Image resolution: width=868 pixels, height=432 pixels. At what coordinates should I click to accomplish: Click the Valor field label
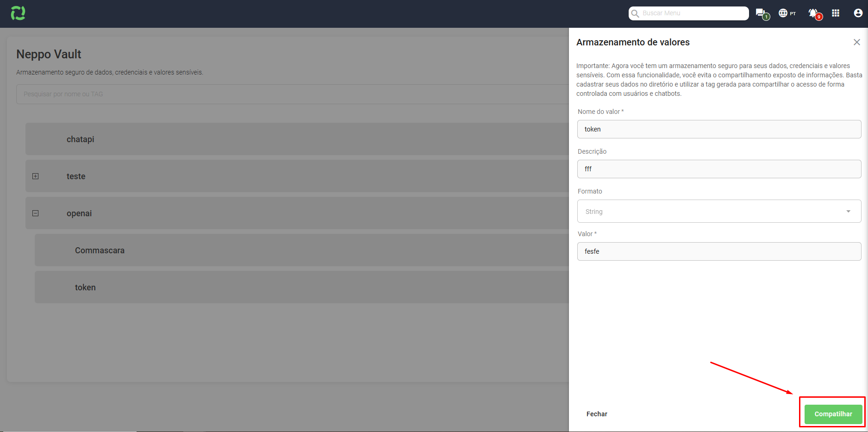pos(587,234)
